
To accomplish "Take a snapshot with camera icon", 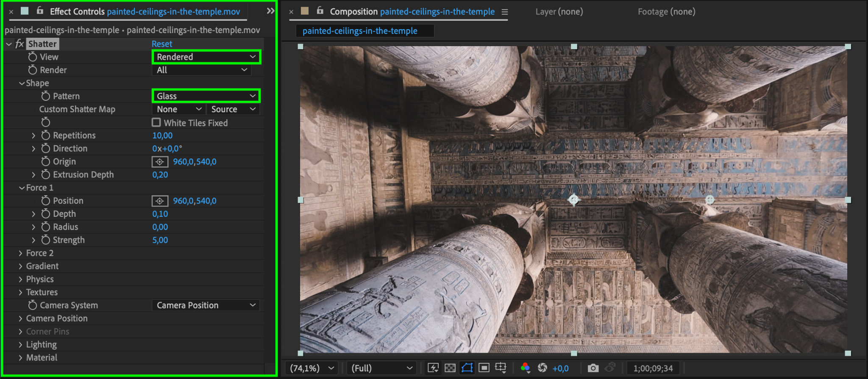I will [593, 368].
